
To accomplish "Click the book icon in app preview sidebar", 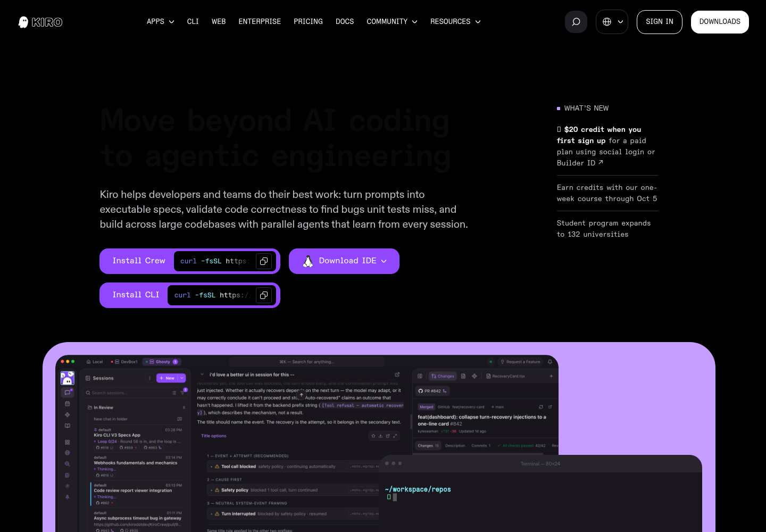I will click(68, 426).
